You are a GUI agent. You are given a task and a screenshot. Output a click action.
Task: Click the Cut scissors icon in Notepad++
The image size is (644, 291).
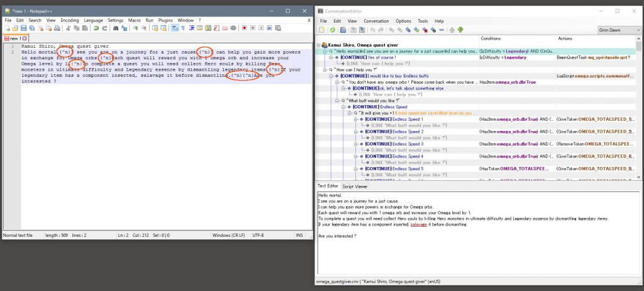(69, 28)
